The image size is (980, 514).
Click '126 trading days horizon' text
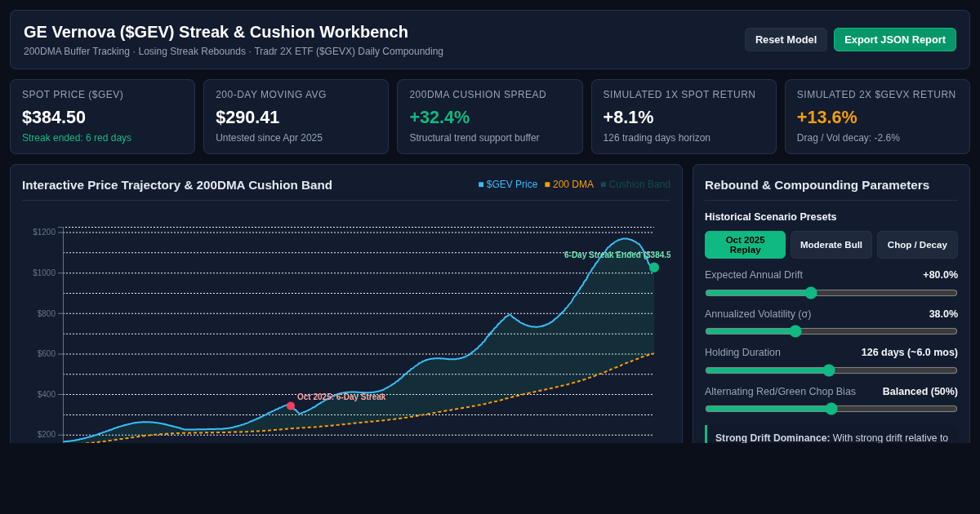click(x=657, y=138)
